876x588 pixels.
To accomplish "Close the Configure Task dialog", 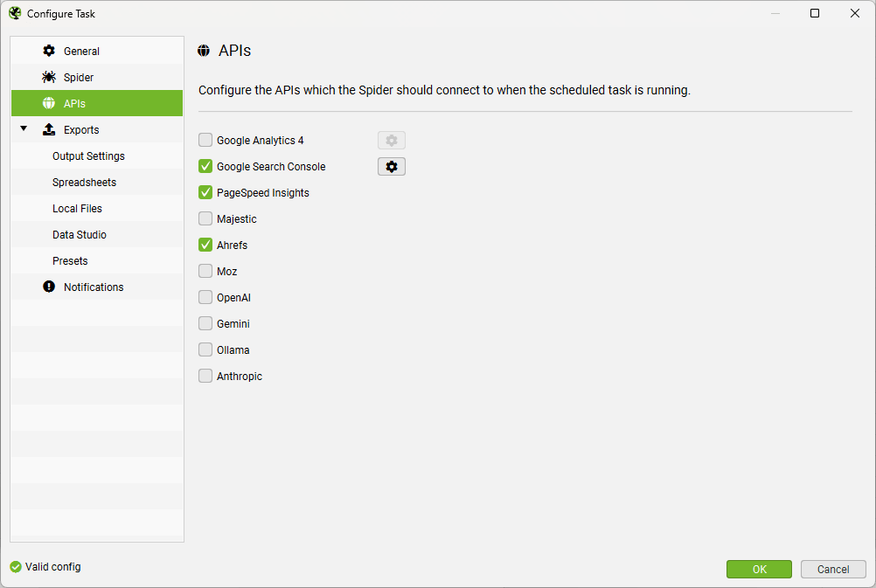I will tap(855, 13).
